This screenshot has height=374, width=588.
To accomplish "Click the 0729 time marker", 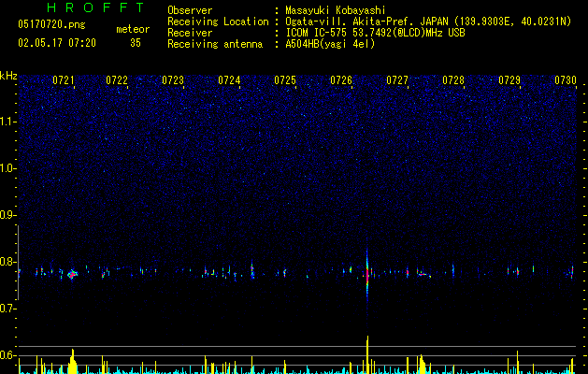I will click(x=509, y=80).
